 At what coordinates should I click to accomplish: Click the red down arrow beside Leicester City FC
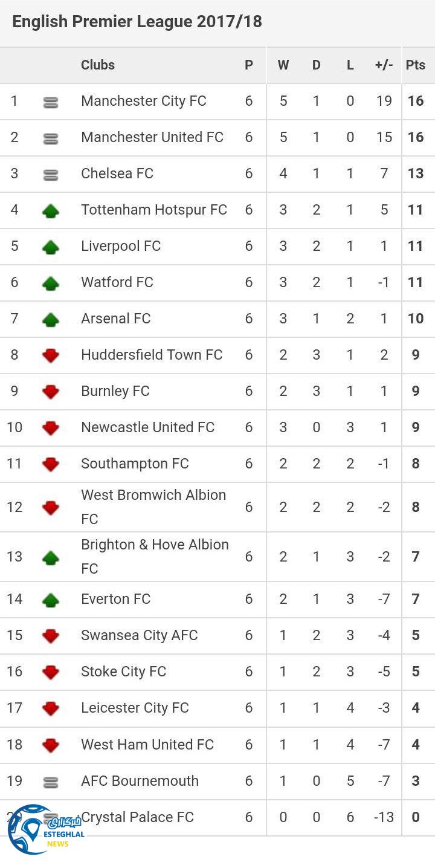tap(51, 708)
